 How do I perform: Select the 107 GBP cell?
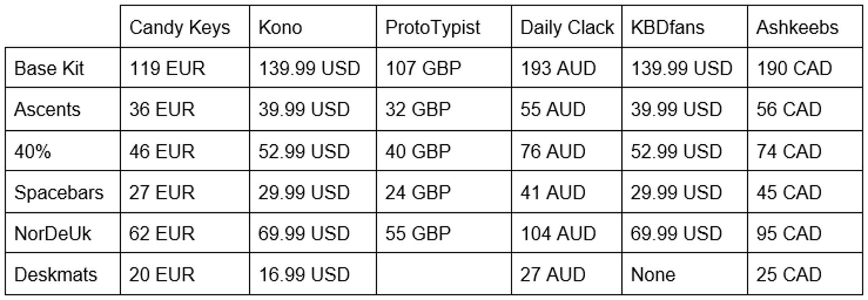(x=423, y=69)
